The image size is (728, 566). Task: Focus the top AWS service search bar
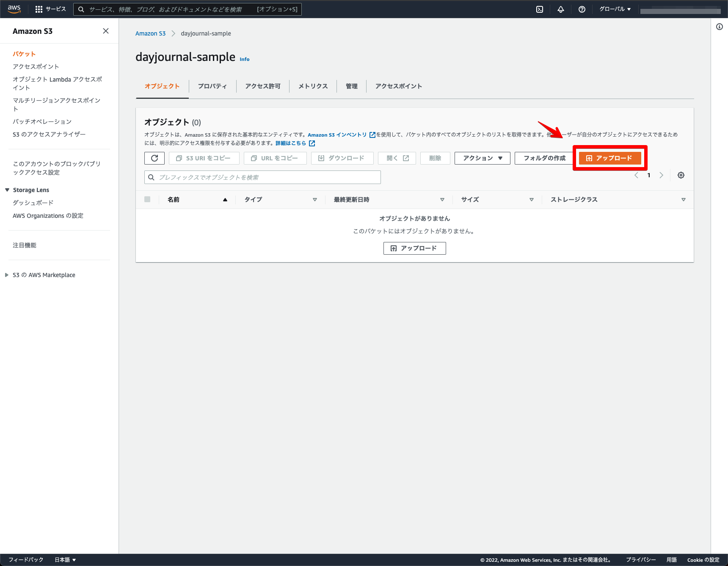pyautogui.click(x=188, y=9)
